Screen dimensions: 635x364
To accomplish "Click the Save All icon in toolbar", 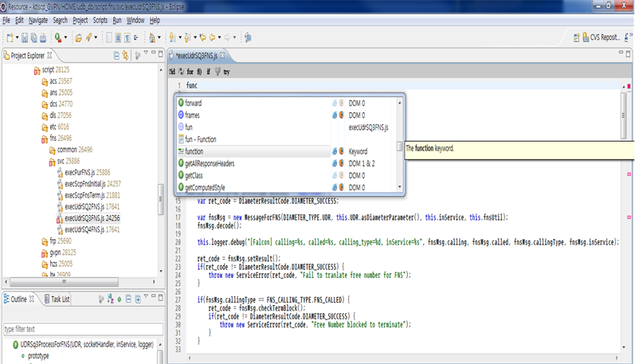I will coord(34,37).
